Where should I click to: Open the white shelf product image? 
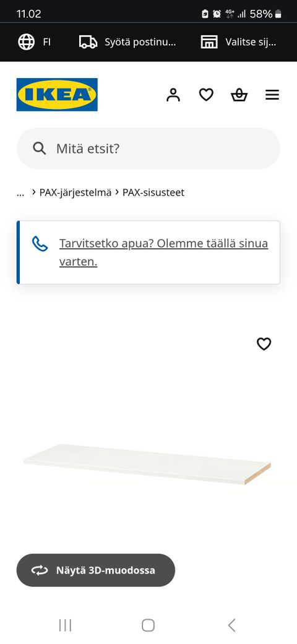tap(147, 464)
